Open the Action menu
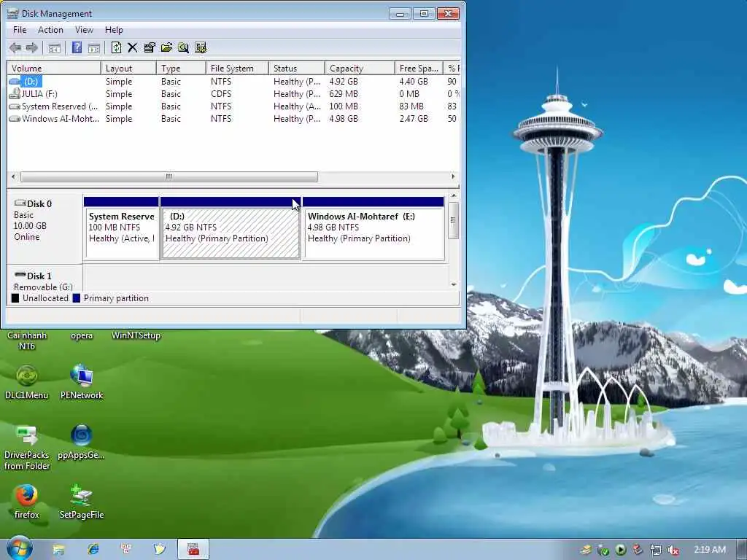The height and width of the screenshot is (560, 747). click(50, 30)
